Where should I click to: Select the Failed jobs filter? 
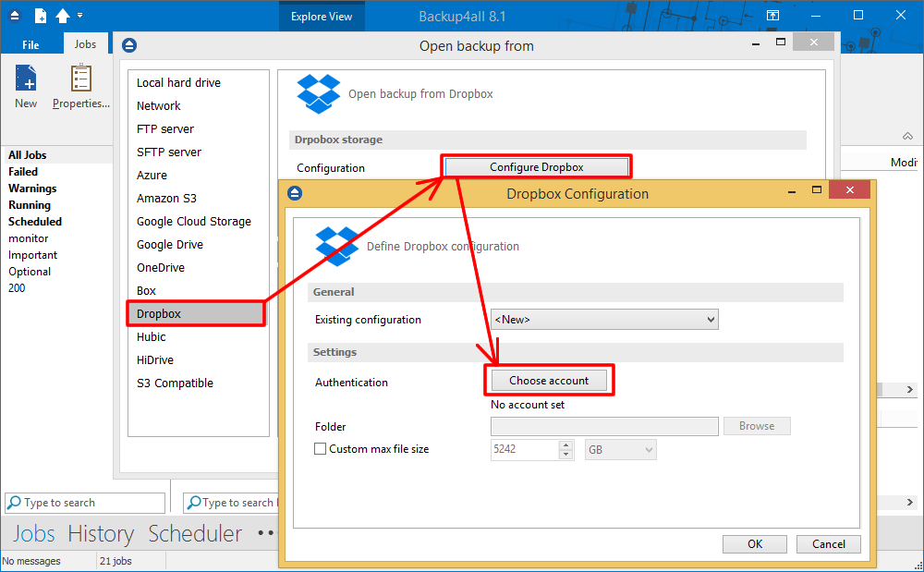click(23, 172)
